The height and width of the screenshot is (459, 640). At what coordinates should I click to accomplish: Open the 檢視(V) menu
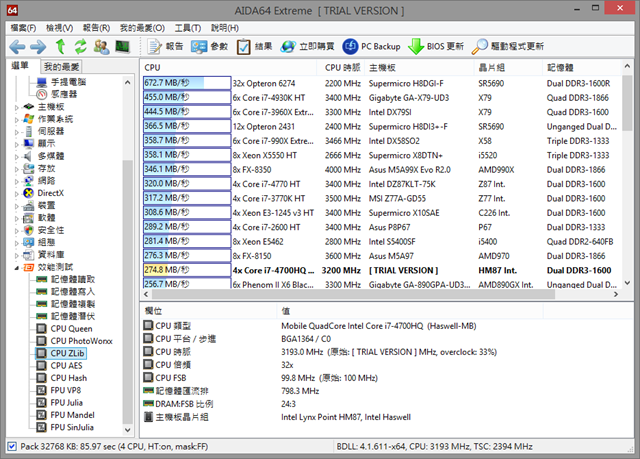[60, 28]
